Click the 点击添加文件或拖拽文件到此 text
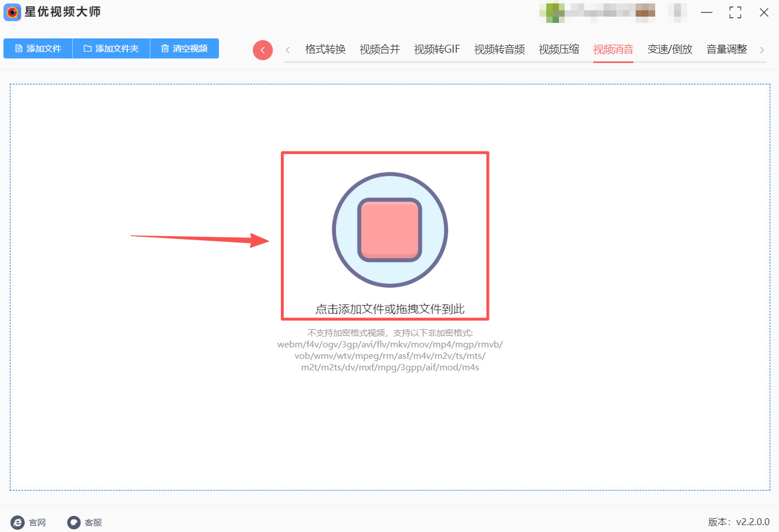The height and width of the screenshot is (532, 779). point(390,309)
